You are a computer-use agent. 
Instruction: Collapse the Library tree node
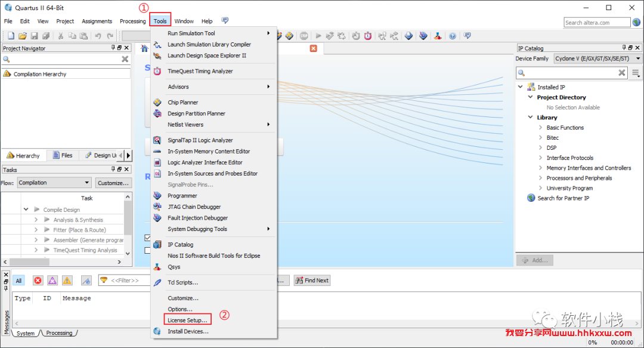[530, 117]
